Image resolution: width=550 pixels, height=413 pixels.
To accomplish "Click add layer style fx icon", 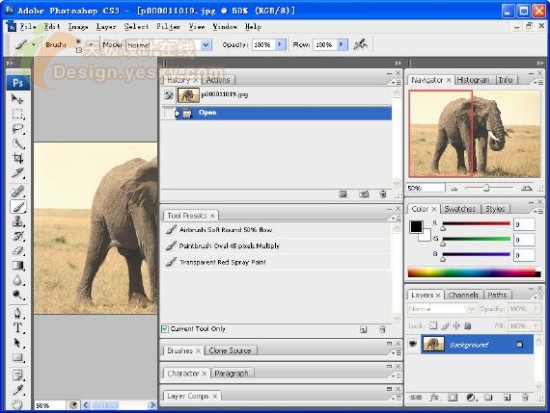I will 434,397.
